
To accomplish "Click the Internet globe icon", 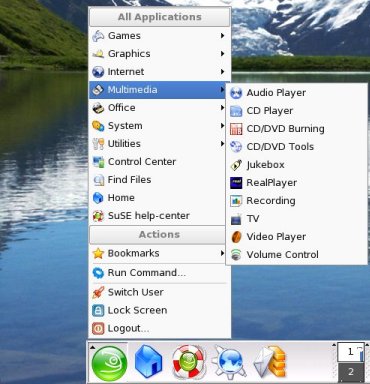I will [98, 72].
